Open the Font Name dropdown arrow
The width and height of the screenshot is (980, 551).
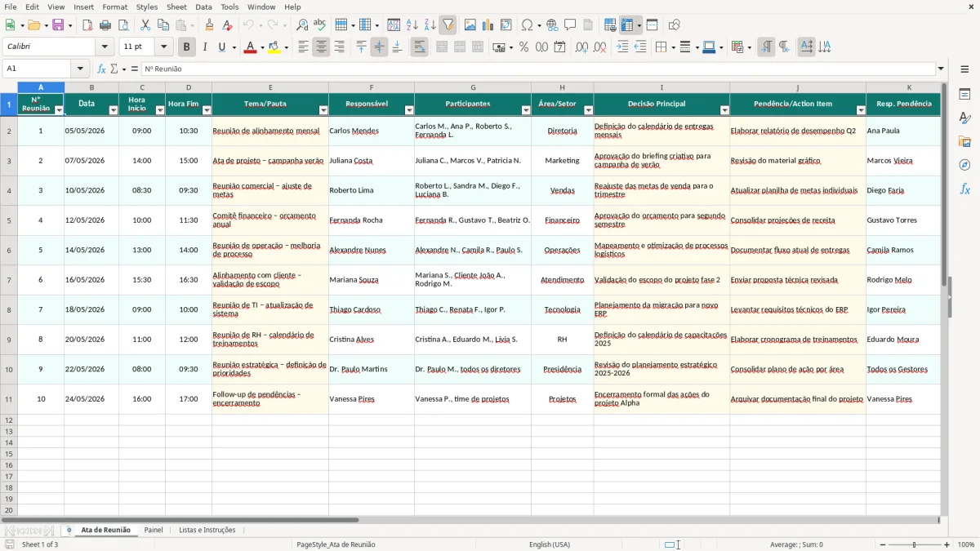105,47
